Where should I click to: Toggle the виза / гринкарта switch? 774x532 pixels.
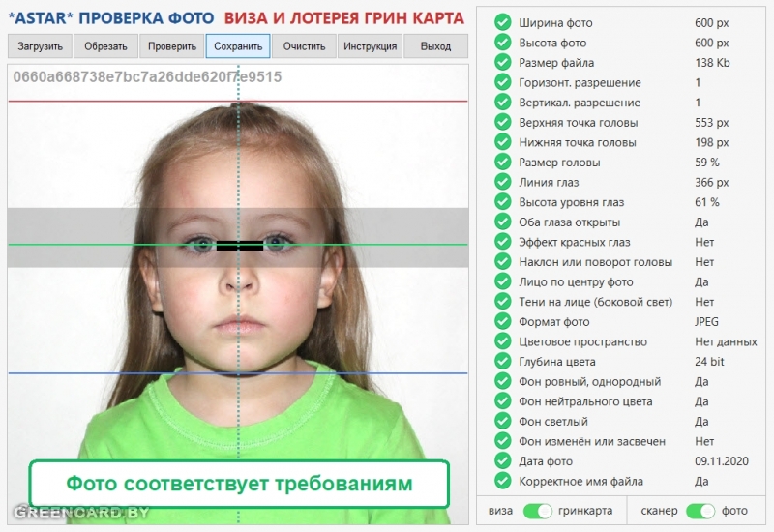pyautogui.click(x=538, y=511)
